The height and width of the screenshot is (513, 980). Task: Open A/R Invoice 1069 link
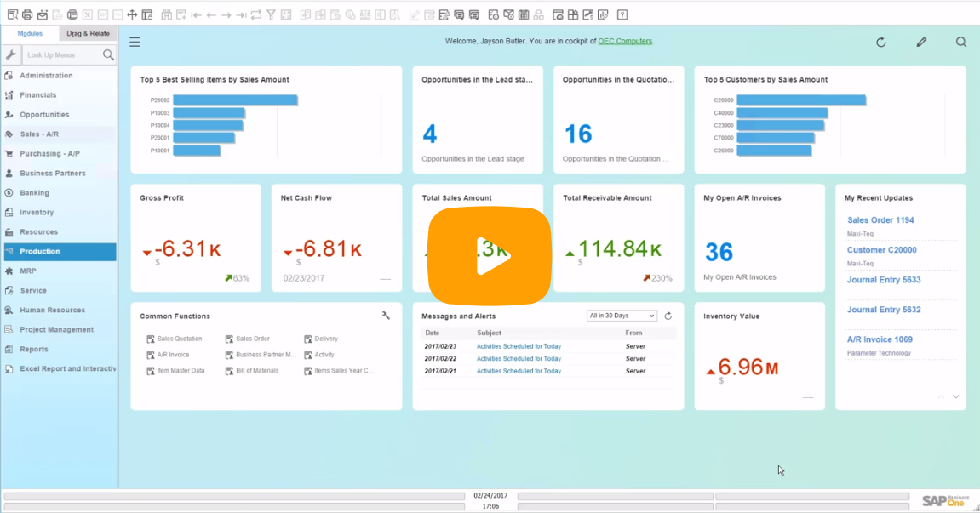pyautogui.click(x=880, y=340)
